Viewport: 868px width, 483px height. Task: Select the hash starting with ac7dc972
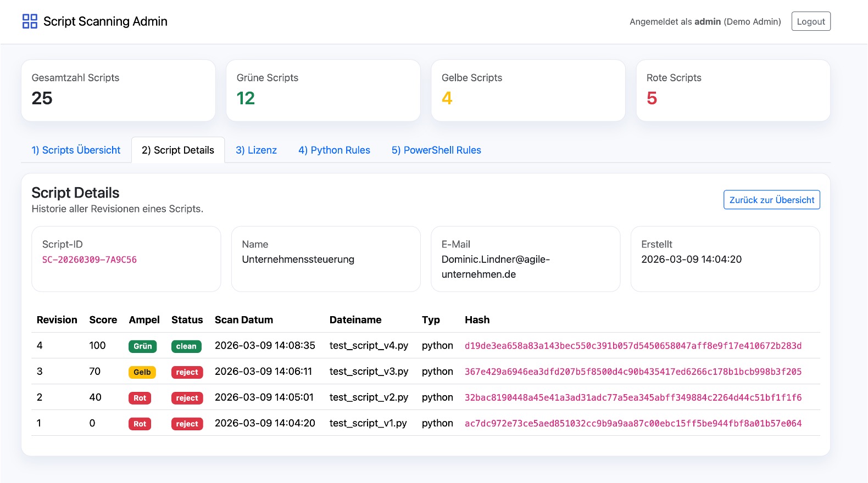[633, 423]
